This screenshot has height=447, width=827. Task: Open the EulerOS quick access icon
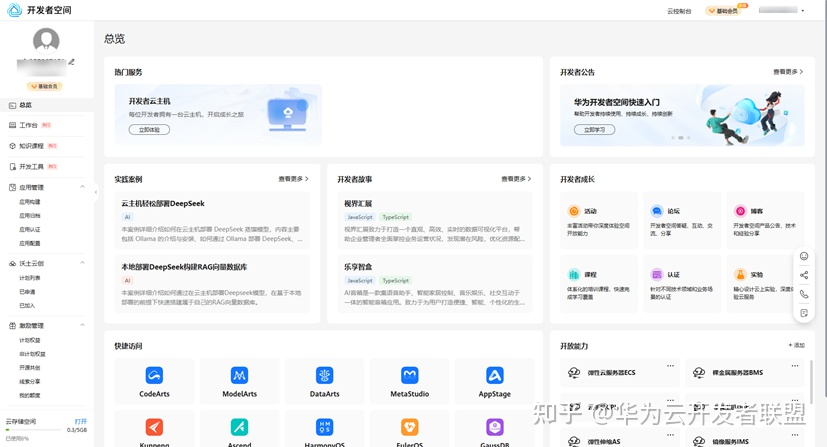coord(410,427)
